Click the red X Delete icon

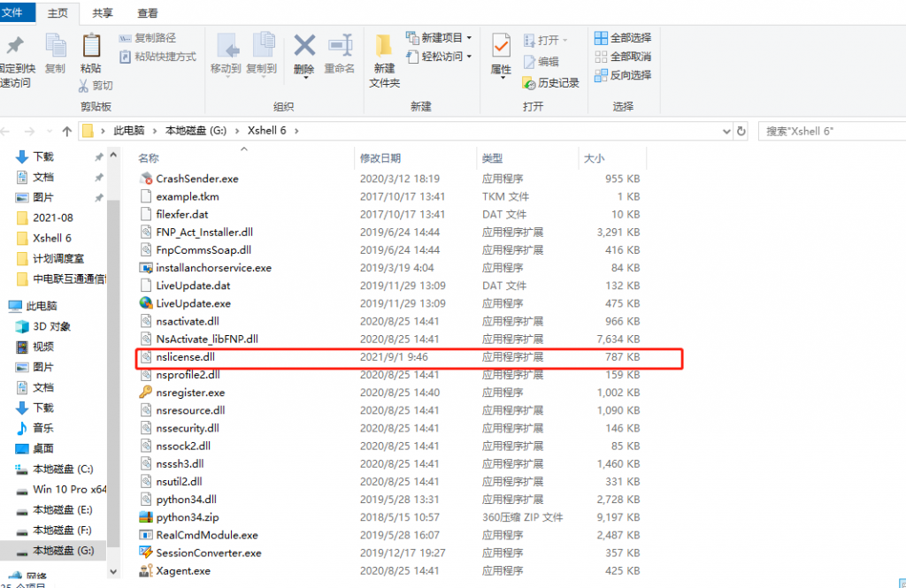[x=304, y=46]
